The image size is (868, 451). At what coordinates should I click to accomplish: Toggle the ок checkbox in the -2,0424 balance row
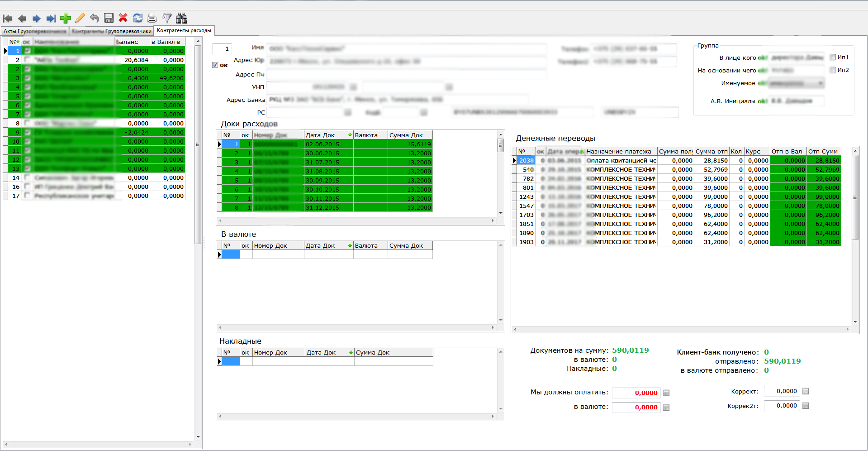(27, 132)
